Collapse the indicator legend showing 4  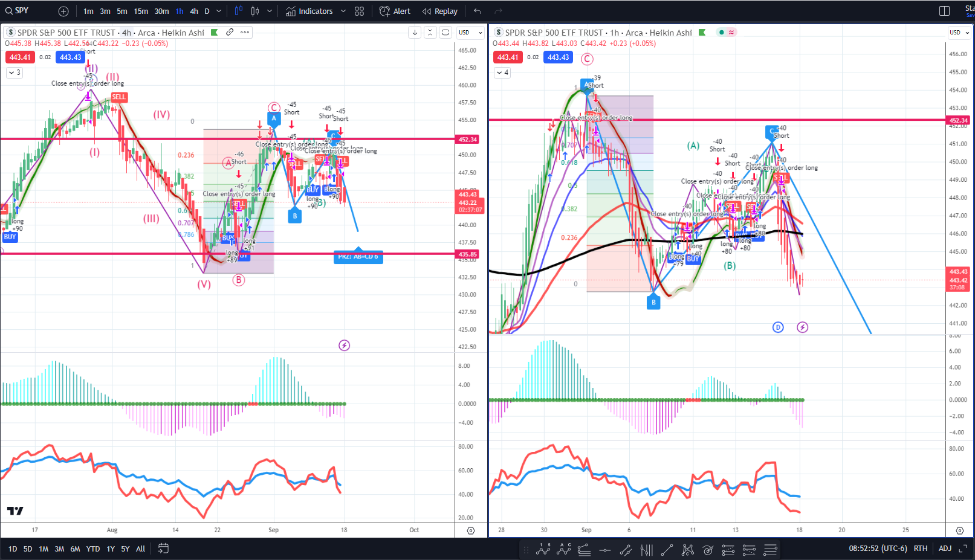tap(502, 72)
